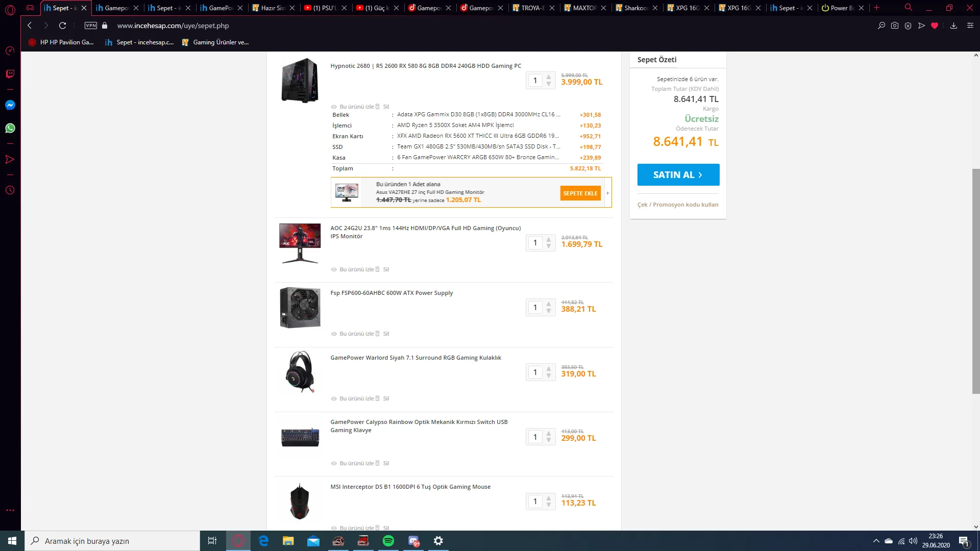The height and width of the screenshot is (551, 980).
Task: Open the downloads icon in toolbar
Action: (953, 26)
